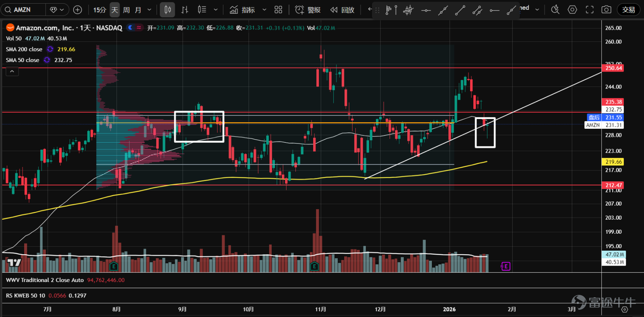The height and width of the screenshot is (317, 644).
Task: Select the RS KWEB 50 10 legend
Action: [x=25, y=295]
